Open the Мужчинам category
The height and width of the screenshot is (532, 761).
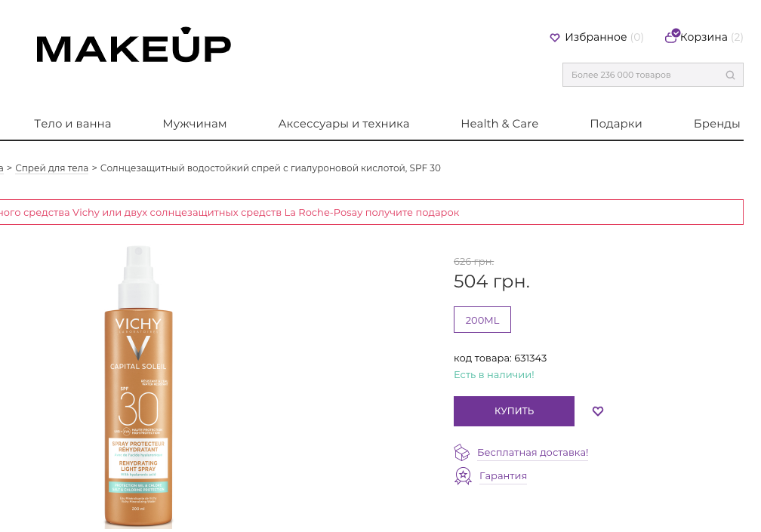[194, 124]
